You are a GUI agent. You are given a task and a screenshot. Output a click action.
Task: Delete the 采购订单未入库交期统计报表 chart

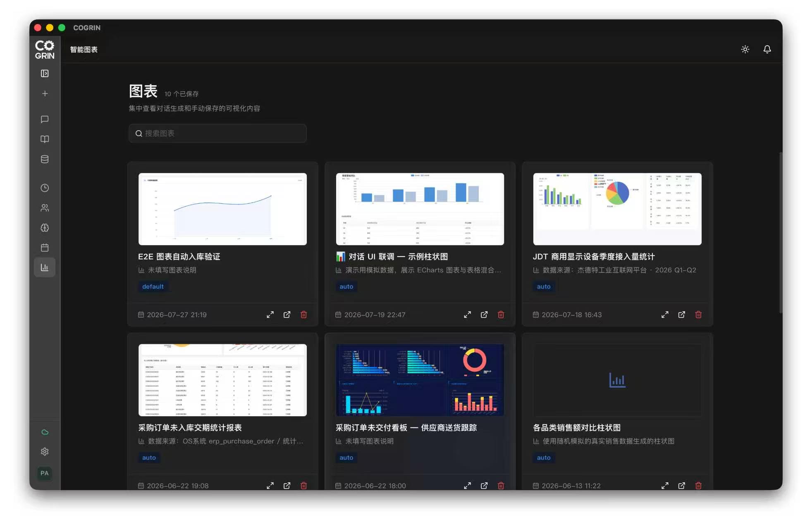click(303, 486)
